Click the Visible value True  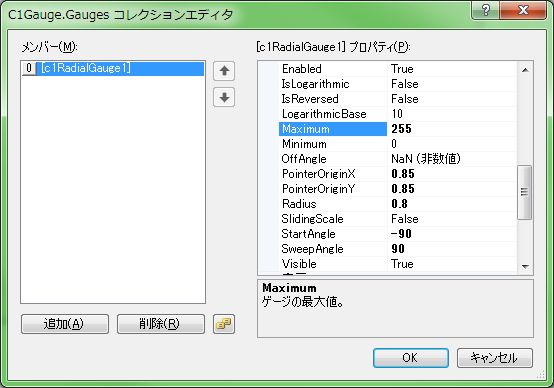point(402,264)
